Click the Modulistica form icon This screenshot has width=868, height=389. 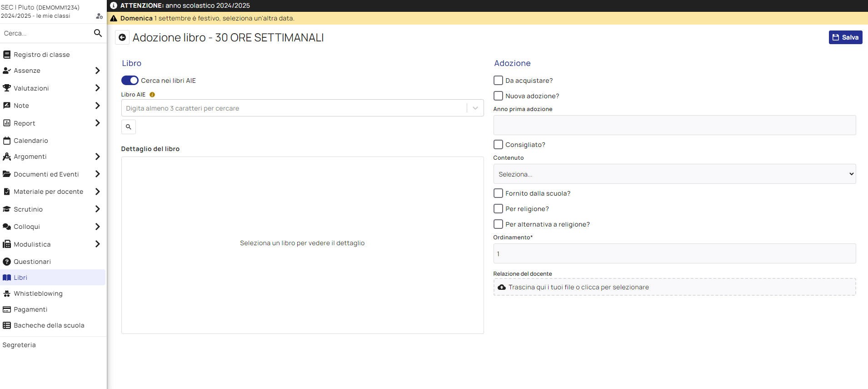point(7,244)
